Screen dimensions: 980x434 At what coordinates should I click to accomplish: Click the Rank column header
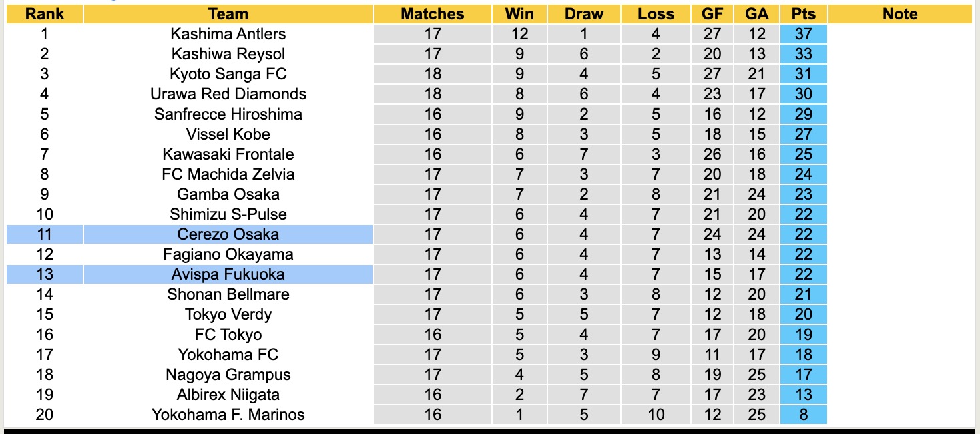pos(45,14)
